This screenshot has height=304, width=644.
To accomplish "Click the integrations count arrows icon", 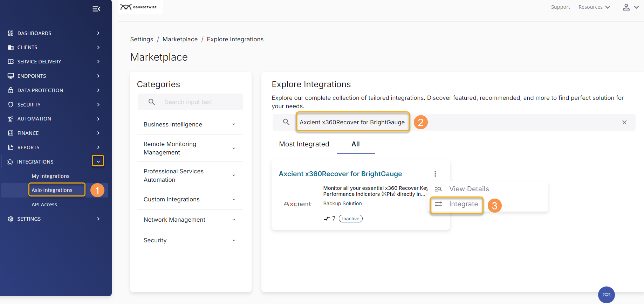I will point(327,219).
